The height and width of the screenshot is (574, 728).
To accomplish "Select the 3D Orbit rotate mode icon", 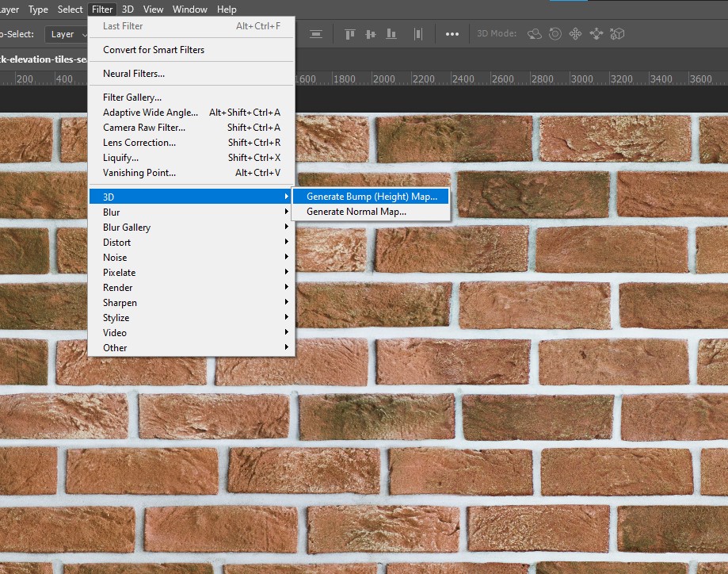I will coord(535,34).
